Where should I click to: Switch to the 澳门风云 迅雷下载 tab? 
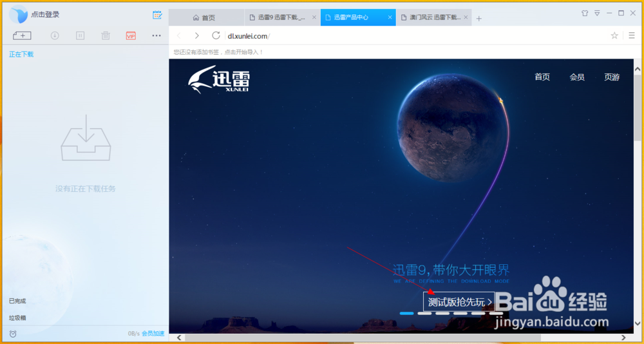[x=434, y=17]
